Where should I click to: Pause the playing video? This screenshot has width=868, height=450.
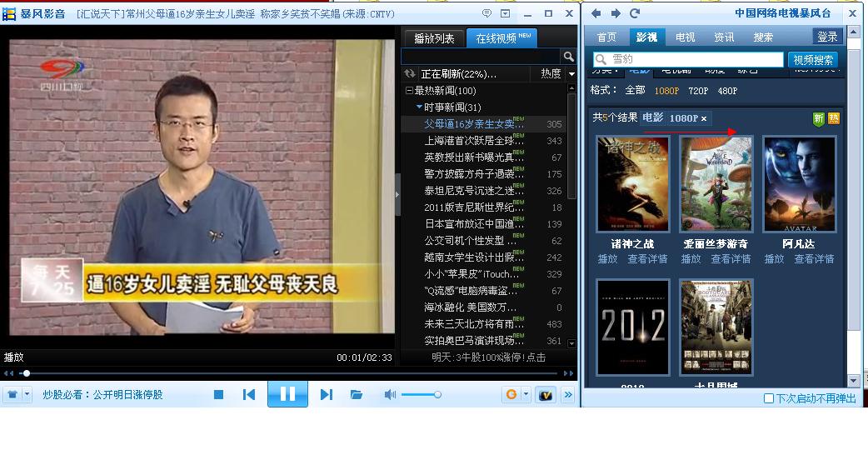point(287,394)
